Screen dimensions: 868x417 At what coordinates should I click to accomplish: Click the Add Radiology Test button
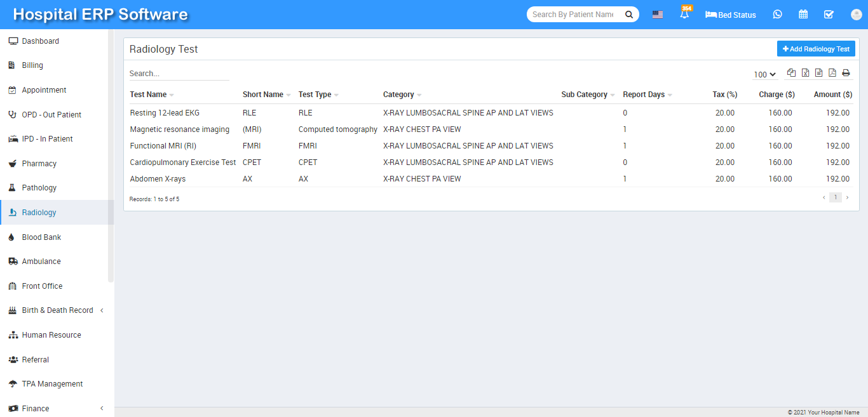click(x=815, y=48)
